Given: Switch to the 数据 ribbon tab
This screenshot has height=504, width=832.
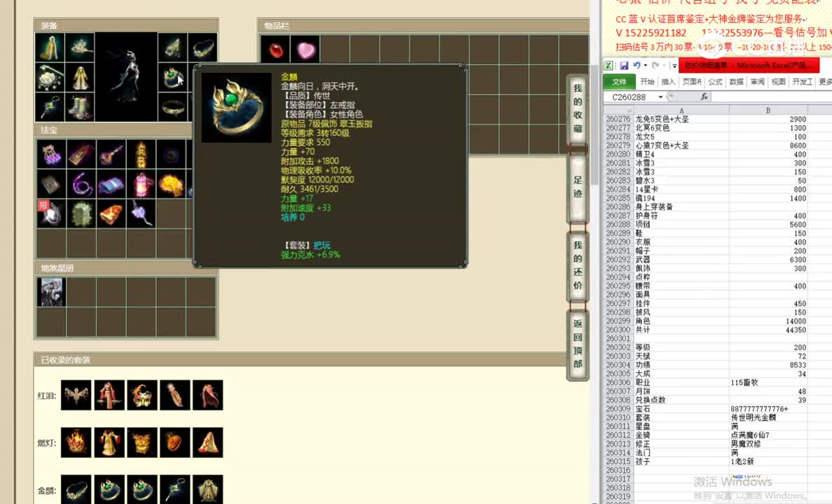Looking at the screenshot, I should point(736,82).
